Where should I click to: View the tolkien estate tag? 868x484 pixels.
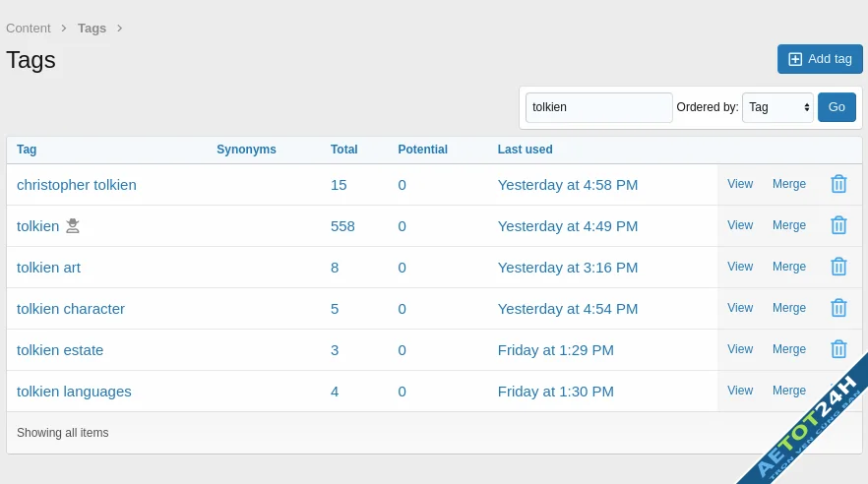coord(740,349)
